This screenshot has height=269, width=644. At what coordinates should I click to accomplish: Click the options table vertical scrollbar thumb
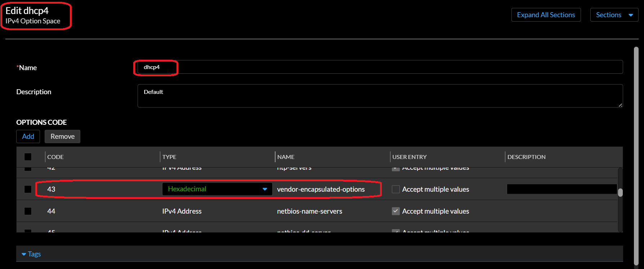tap(620, 192)
